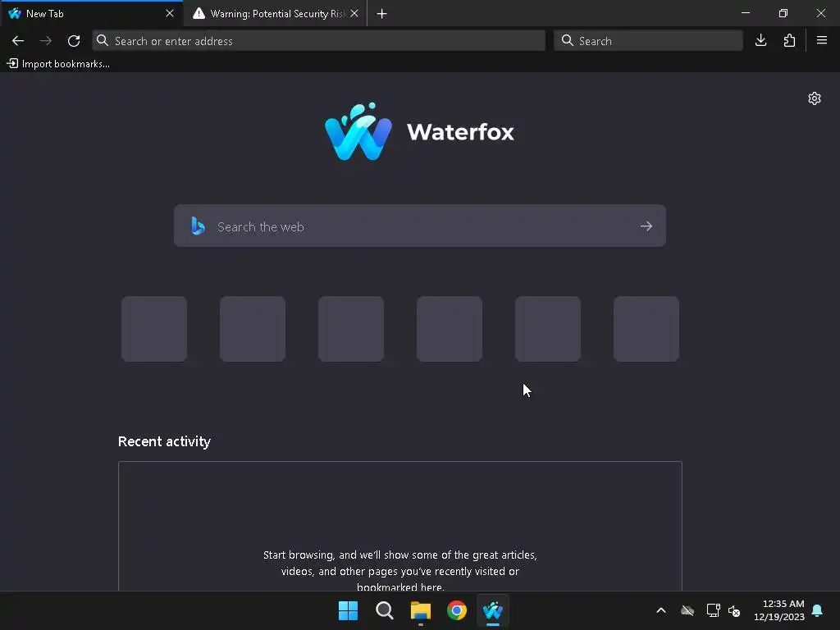Open the third empty shortcut tile
This screenshot has height=630, width=840.
(351, 329)
